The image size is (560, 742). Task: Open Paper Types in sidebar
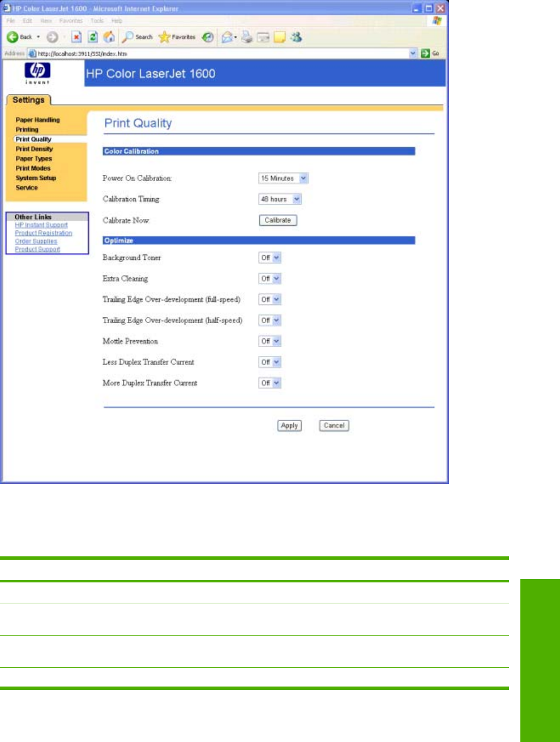(33, 158)
